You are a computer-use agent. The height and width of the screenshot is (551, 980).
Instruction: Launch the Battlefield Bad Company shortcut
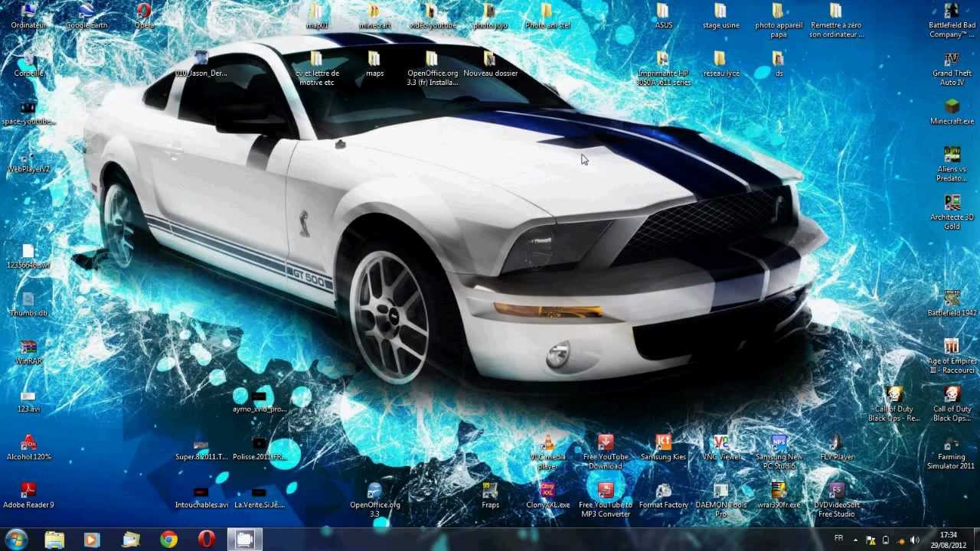952,21
